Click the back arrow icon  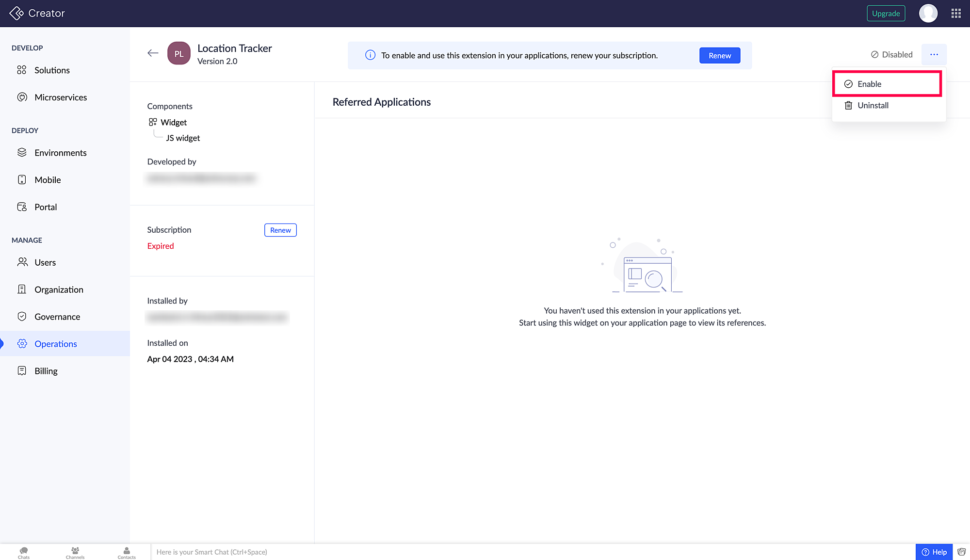point(153,53)
